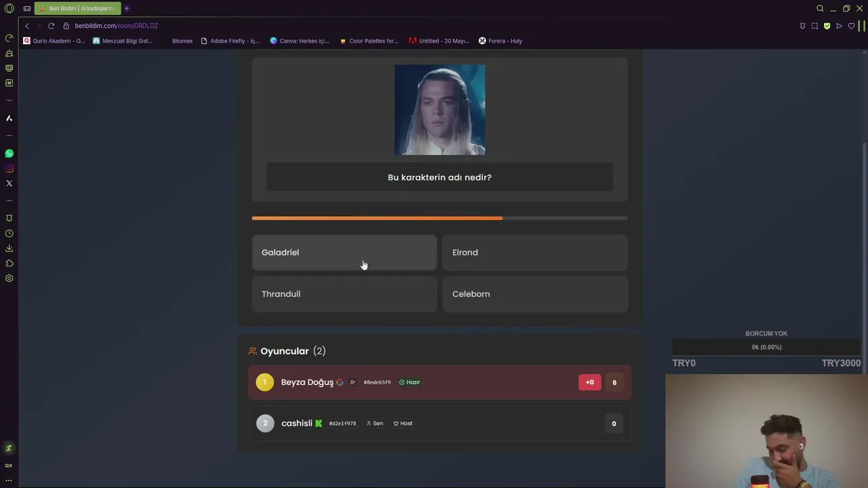Open the GX Cleaner sidebar icon

(9, 53)
